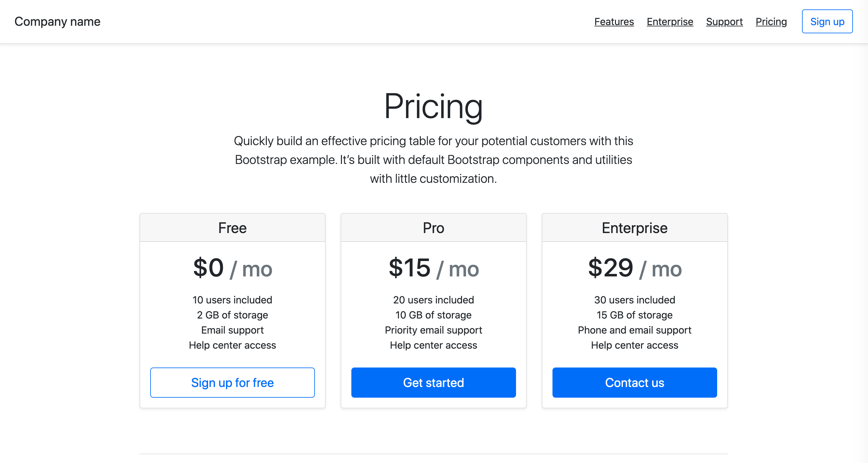Image resolution: width=868 pixels, height=463 pixels.
Task: Select the Pro plan card header
Action: (x=434, y=228)
